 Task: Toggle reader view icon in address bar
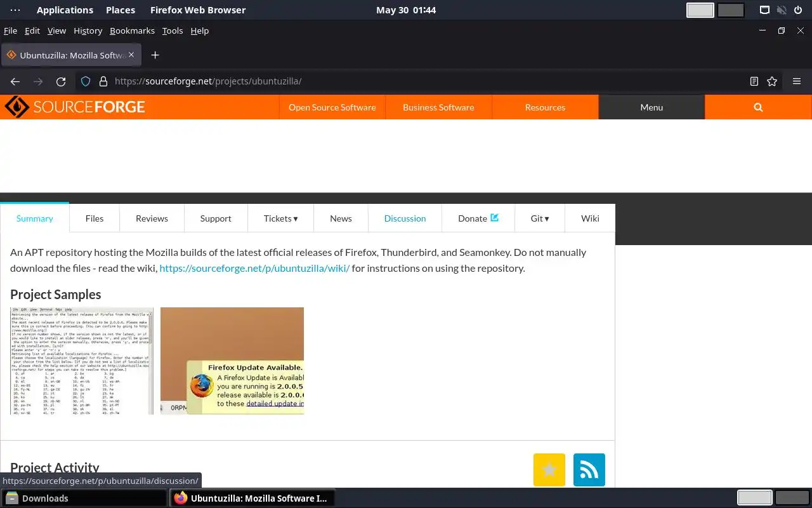tap(754, 81)
